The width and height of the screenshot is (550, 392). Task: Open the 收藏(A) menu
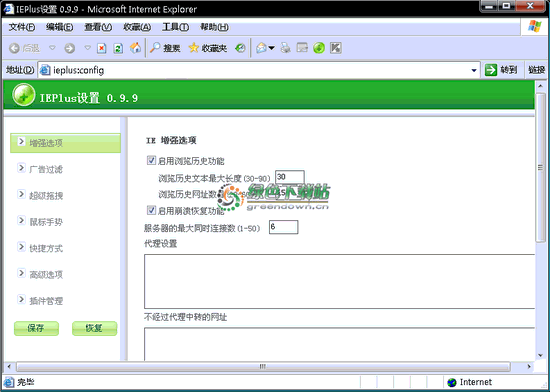click(137, 27)
